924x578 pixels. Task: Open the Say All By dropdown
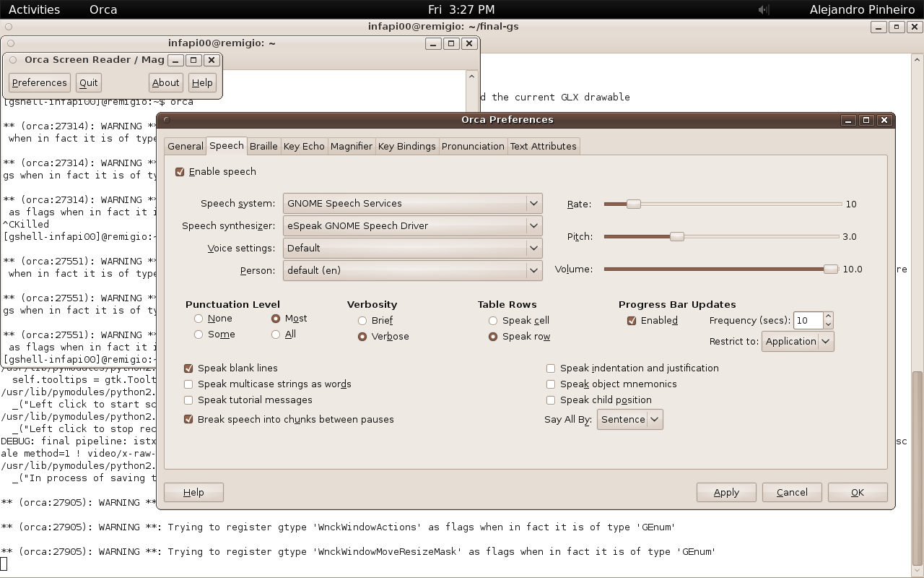click(629, 419)
